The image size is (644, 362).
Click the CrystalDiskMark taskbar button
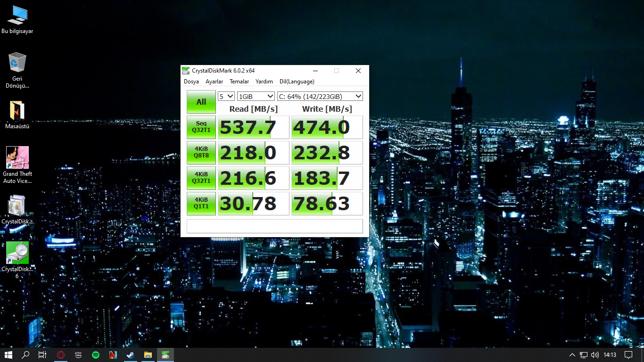point(165,355)
